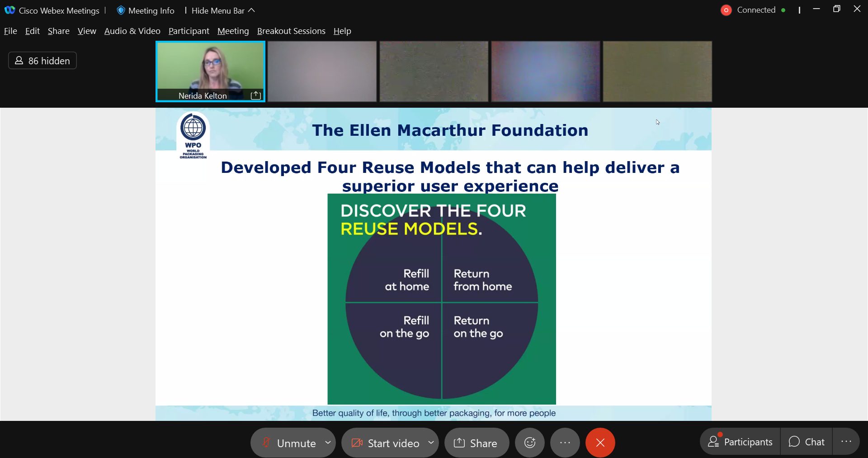Click the Meeting Info shield icon

click(x=121, y=10)
